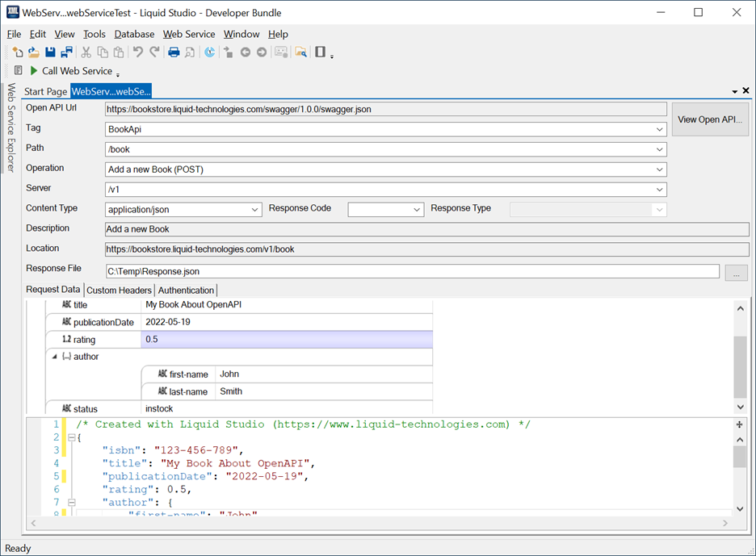Click the View Open API button
The image size is (756, 556).
710,119
